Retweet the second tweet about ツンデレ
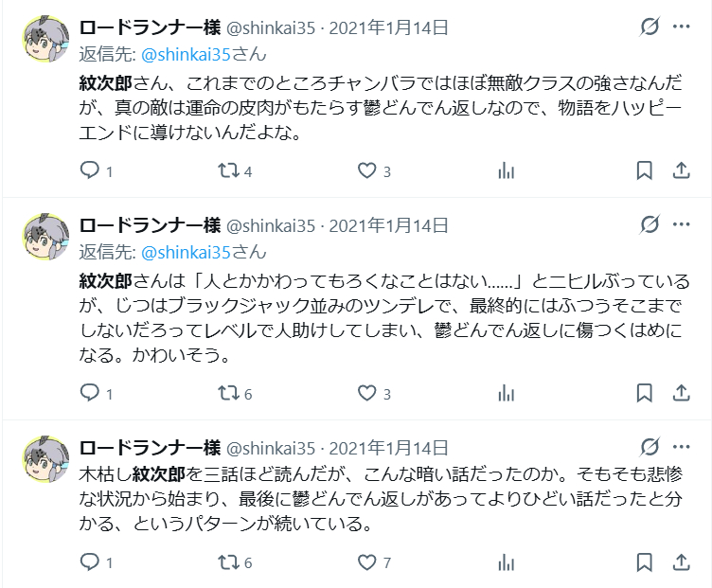The image size is (712, 588). pos(228,393)
